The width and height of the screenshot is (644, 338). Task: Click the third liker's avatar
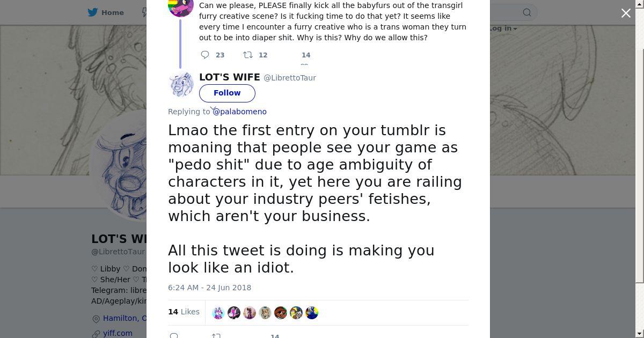pos(250,313)
